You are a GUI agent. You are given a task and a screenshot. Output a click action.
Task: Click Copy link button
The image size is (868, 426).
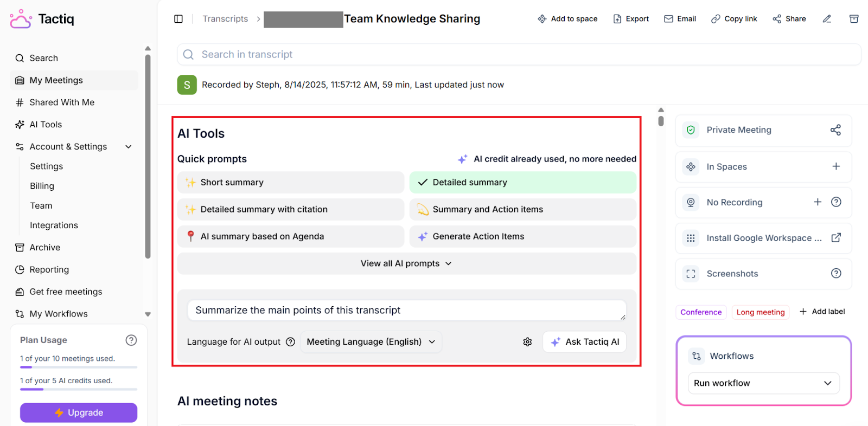[x=734, y=19]
